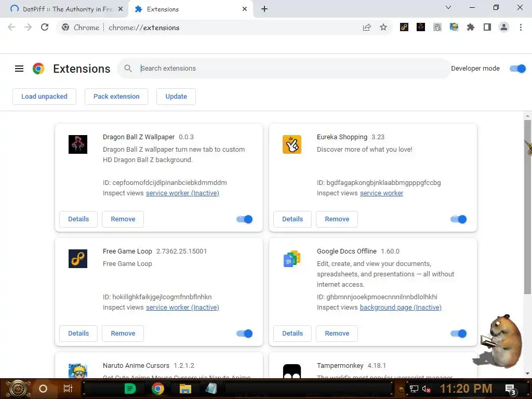This screenshot has height=399, width=532.
Task: Go forward using the forward arrow
Action: 28,27
